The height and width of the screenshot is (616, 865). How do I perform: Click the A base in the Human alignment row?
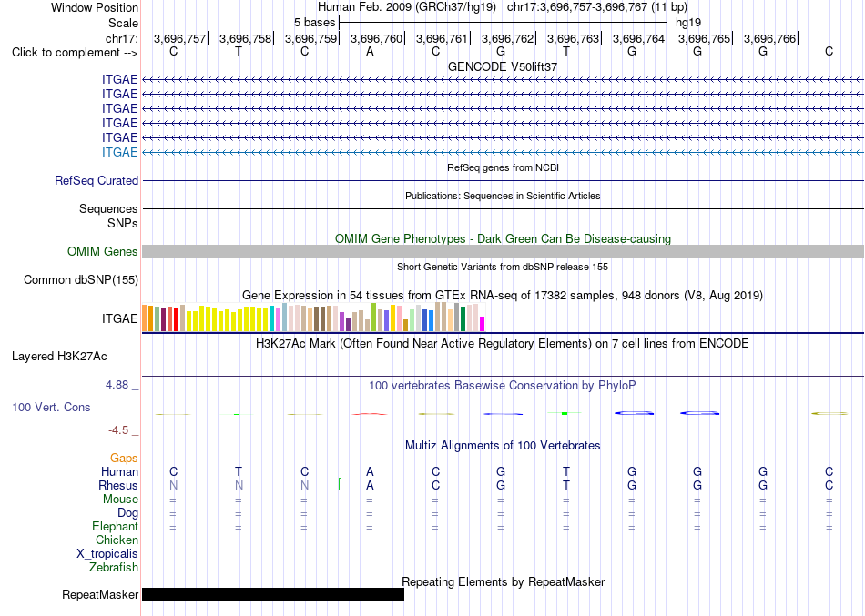[370, 471]
